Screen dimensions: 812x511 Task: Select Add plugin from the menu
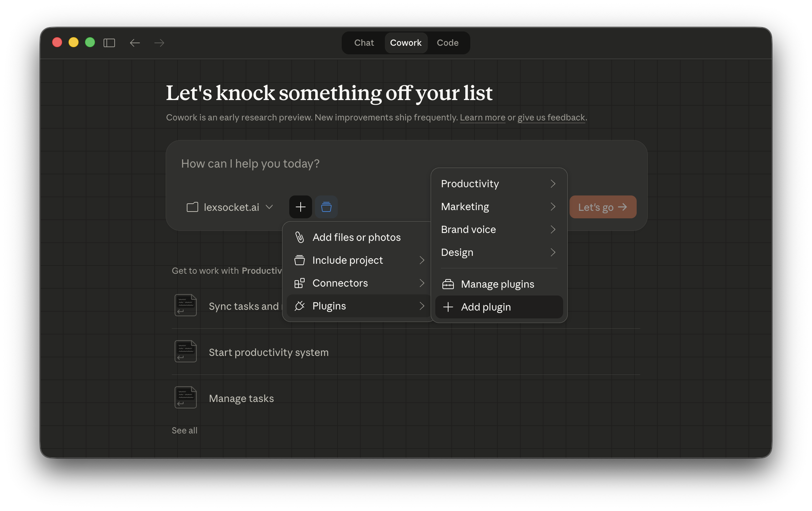tap(486, 307)
